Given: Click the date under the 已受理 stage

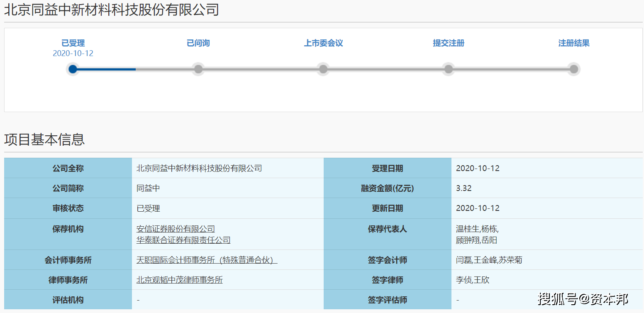Looking at the screenshot, I should tap(73, 54).
